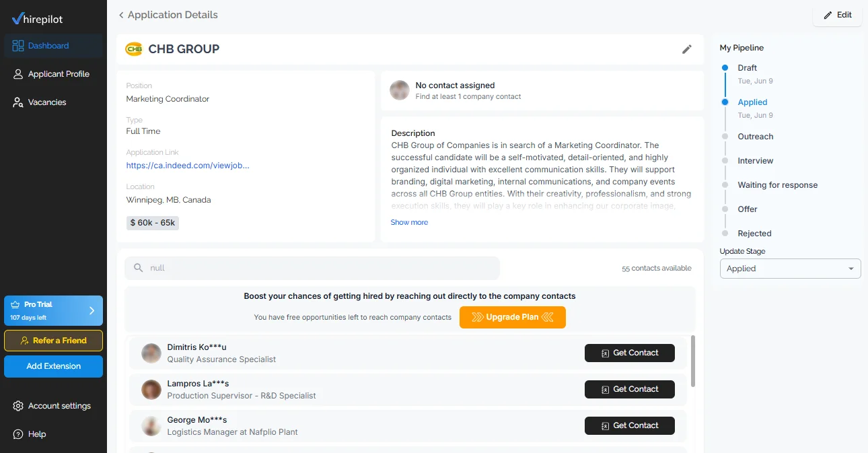Click the blurred avatar next to No contact assigned

click(400, 90)
